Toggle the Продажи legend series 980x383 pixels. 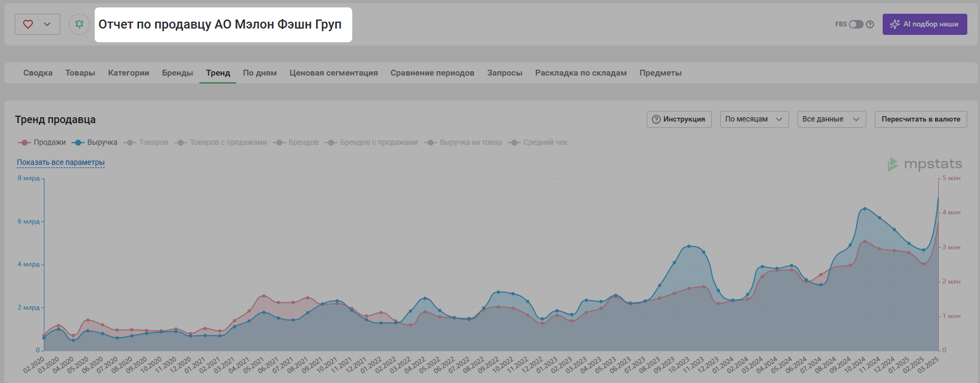[x=42, y=143]
